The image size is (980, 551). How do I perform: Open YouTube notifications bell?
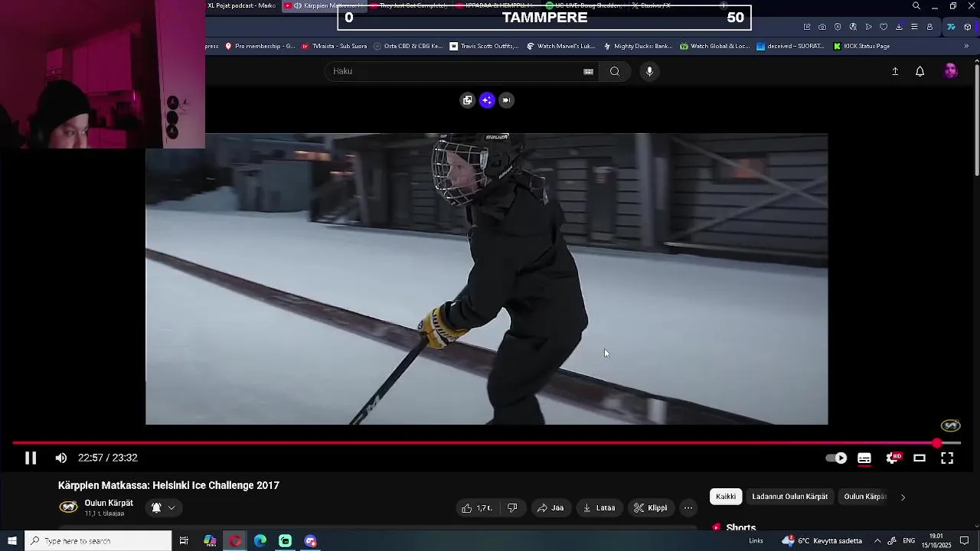pyautogui.click(x=920, y=71)
